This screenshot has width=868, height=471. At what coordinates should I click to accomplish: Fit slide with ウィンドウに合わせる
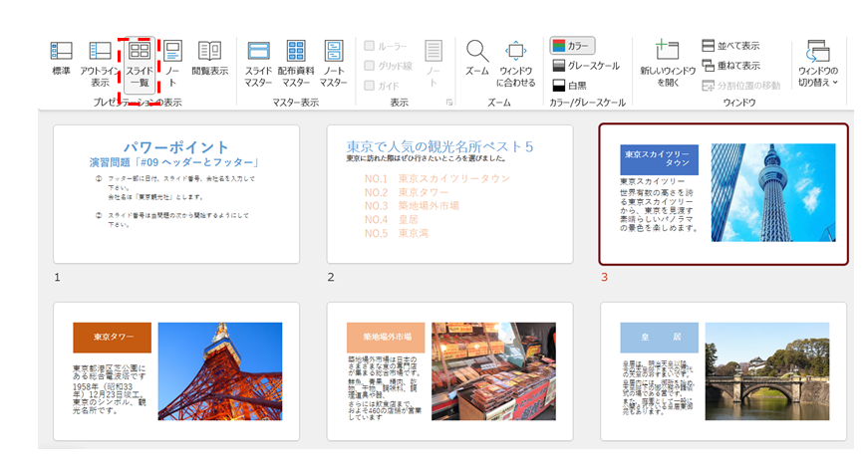(515, 61)
